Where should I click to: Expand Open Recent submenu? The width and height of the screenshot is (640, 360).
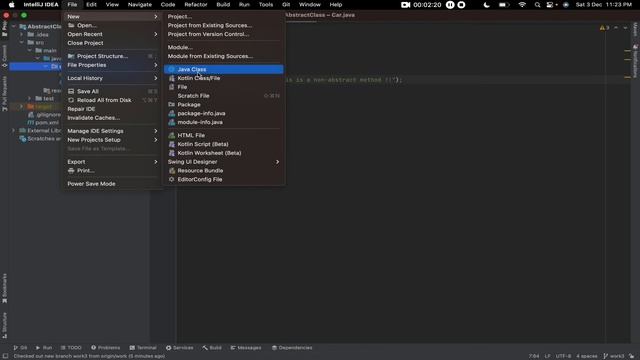pyautogui.click(x=112, y=34)
